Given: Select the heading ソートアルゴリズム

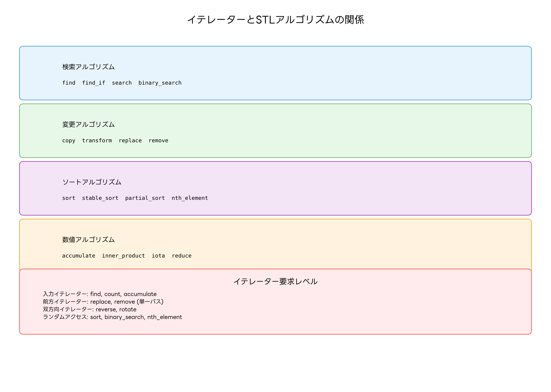Looking at the screenshot, I should pos(92,182).
